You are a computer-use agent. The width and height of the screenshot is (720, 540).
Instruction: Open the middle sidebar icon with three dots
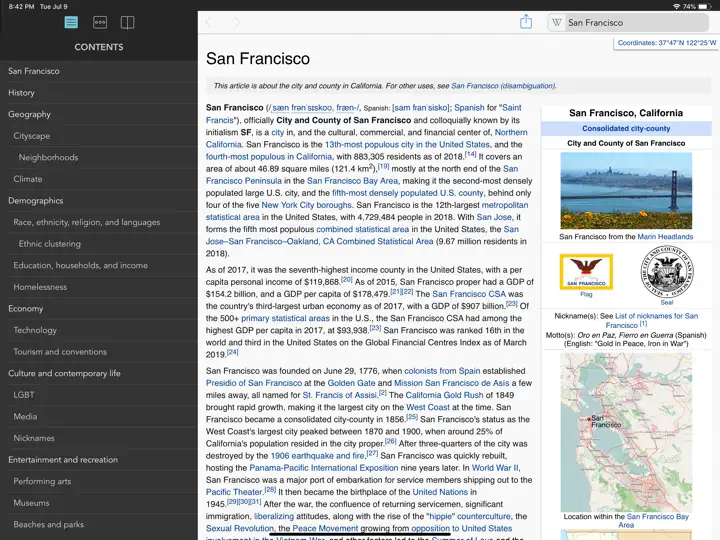tap(100, 22)
